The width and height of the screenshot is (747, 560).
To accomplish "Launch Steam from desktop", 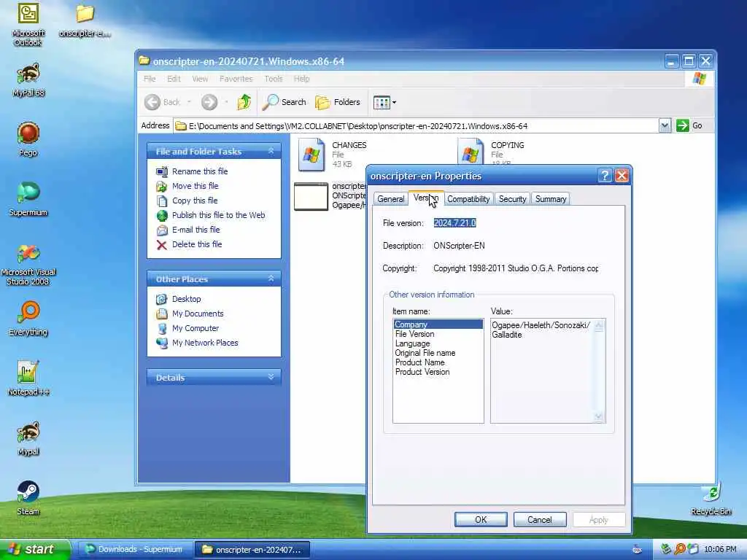I will [x=28, y=498].
